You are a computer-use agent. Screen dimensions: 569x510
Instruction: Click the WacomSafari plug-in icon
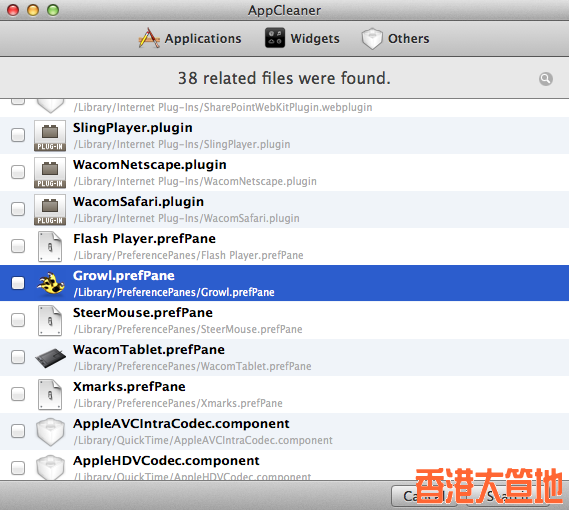click(50, 210)
